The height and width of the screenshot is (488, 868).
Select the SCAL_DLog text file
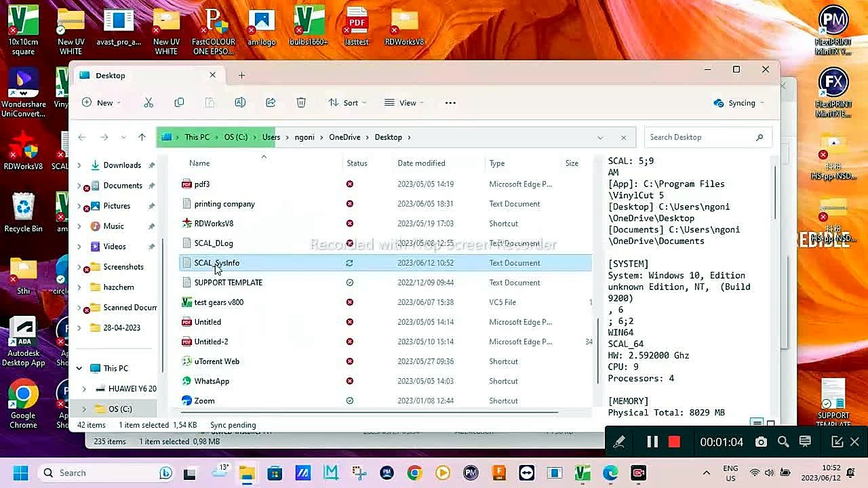click(x=214, y=243)
